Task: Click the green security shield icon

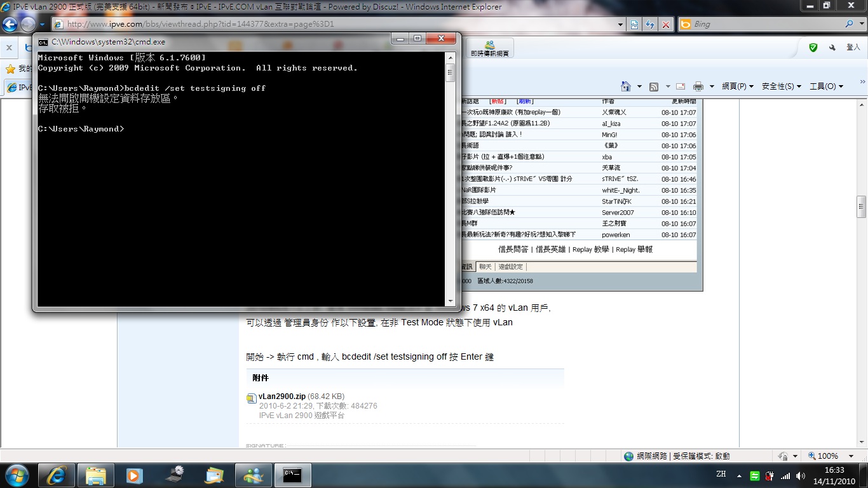Action: tap(813, 48)
